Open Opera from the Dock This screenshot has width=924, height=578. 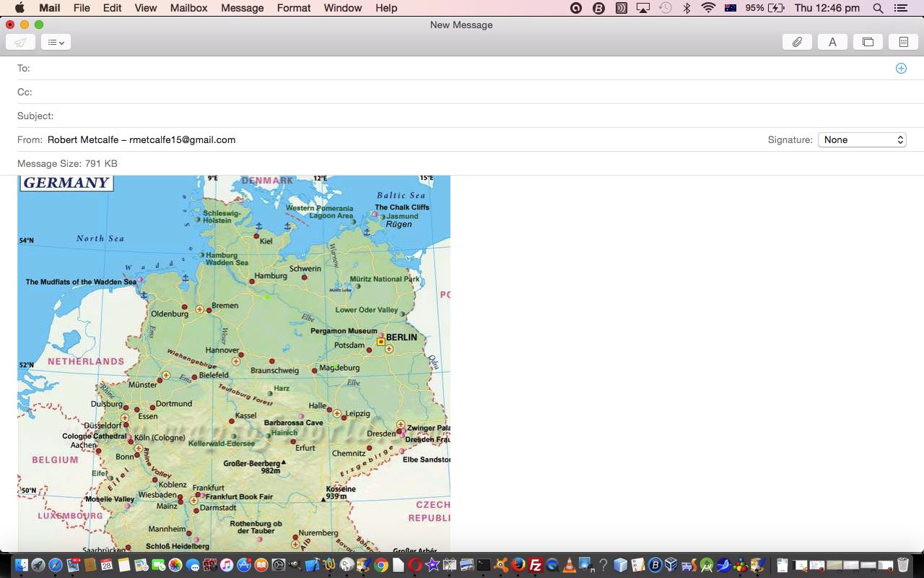click(x=415, y=565)
